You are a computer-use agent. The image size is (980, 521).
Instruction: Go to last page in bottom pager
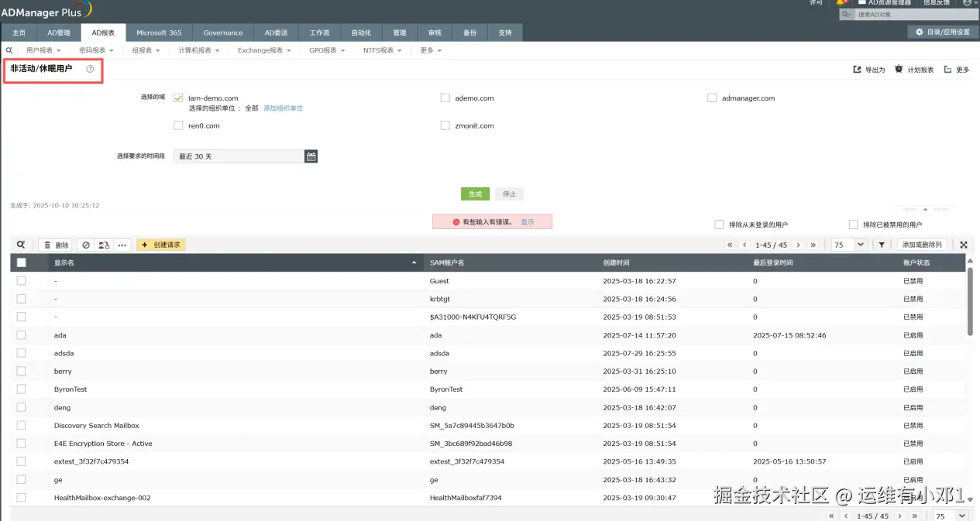click(x=915, y=516)
